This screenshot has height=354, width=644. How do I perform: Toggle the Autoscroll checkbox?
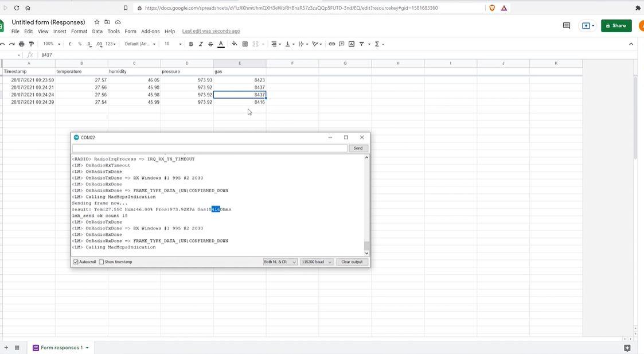click(76, 262)
